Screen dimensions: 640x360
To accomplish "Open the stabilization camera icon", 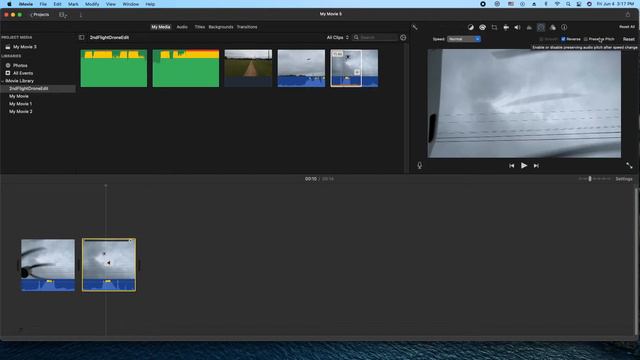I will pyautogui.click(x=506, y=27).
